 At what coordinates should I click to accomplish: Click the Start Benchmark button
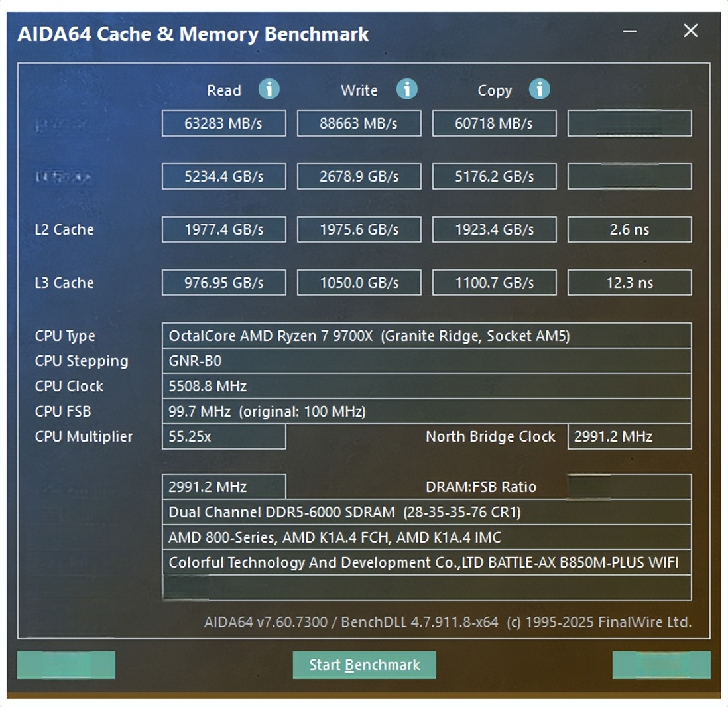365,665
